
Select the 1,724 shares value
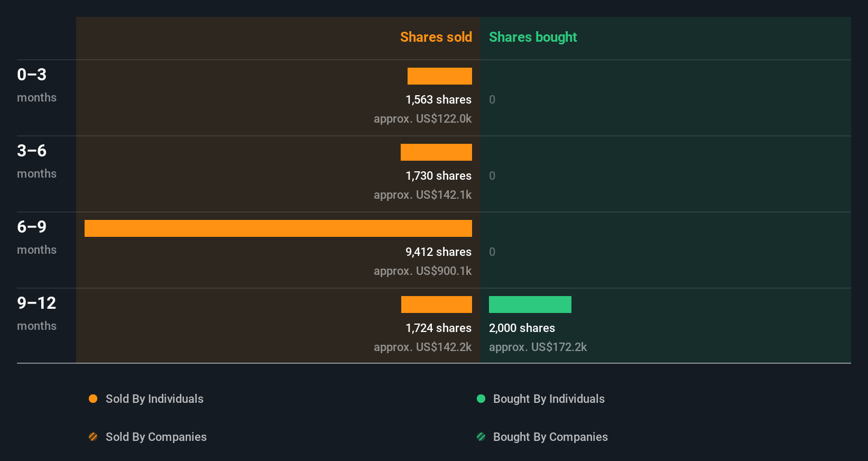[x=438, y=328]
